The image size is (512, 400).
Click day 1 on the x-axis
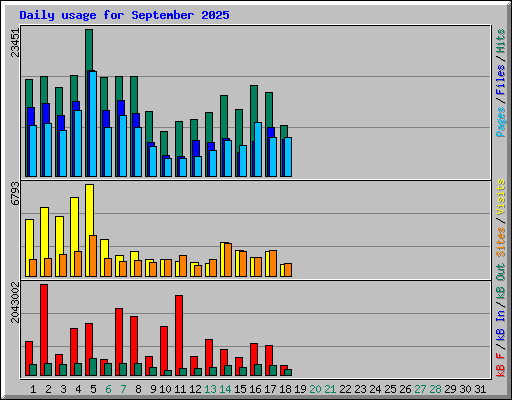click(x=33, y=389)
